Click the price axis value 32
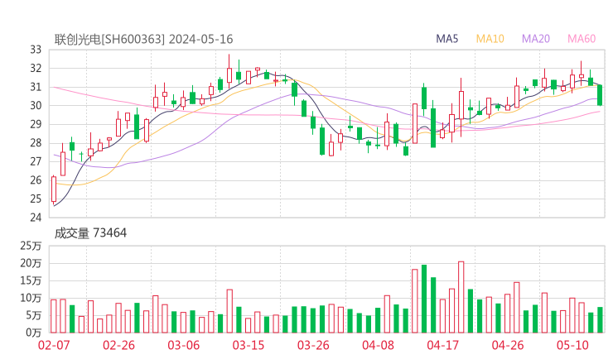Viewport: 613px width, 364px height. coord(36,69)
